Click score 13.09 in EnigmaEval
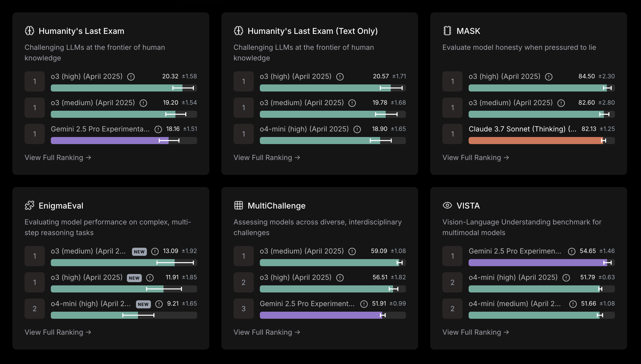The height and width of the screenshot is (364, 641). (171, 251)
